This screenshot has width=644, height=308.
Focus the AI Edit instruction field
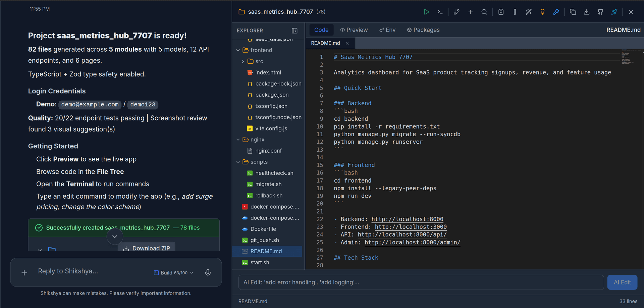[x=421, y=282]
